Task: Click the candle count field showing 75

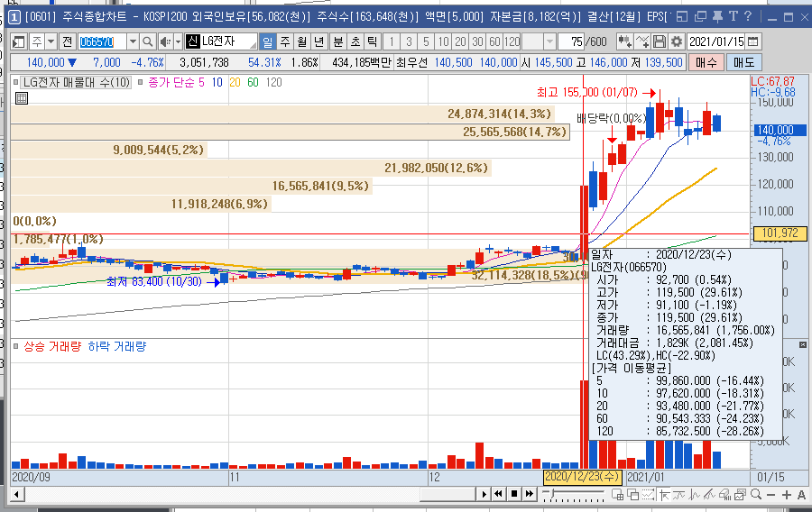Action: [x=571, y=41]
